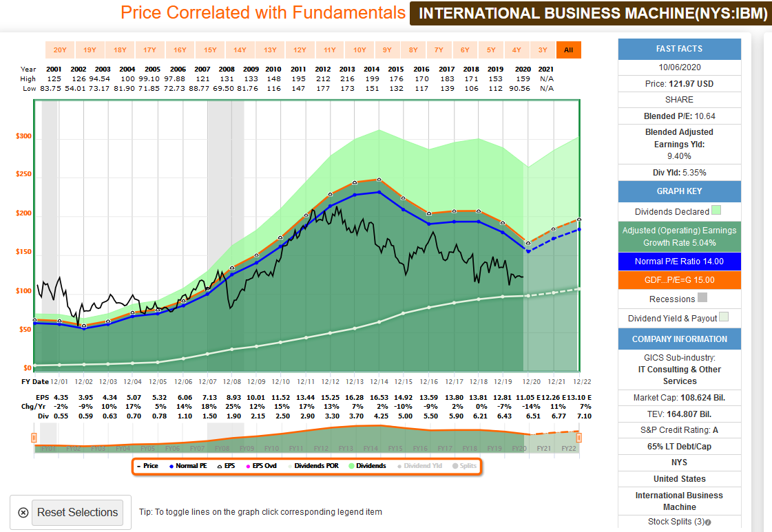Select the 10Y time range tab
Screen dimensions: 772x532
point(360,50)
